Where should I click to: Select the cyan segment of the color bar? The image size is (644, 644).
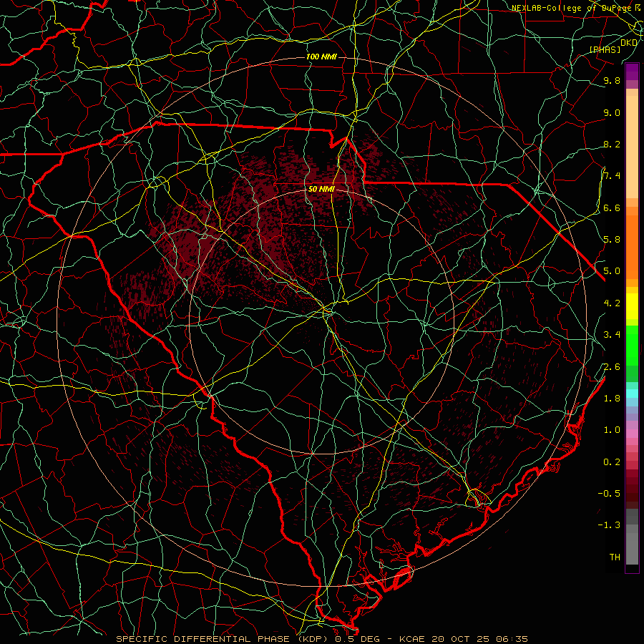632,394
